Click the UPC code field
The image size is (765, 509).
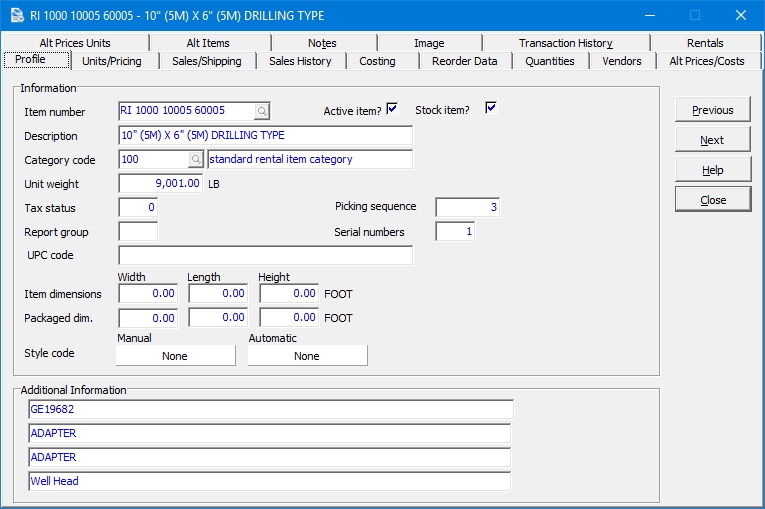265,255
